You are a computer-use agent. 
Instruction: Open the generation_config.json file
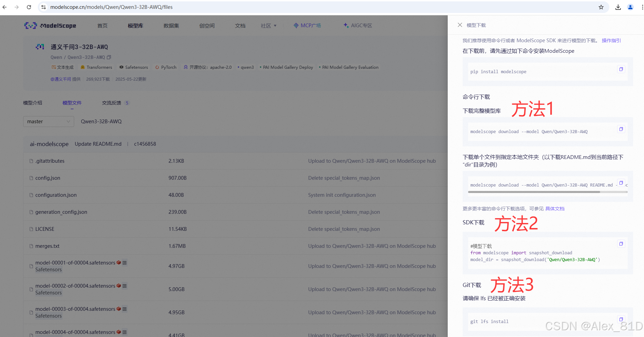[x=61, y=212]
